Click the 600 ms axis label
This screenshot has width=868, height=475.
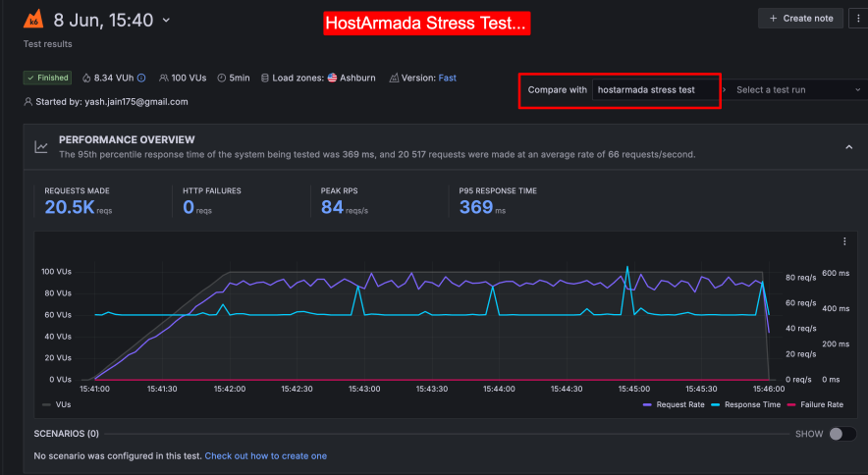tap(836, 274)
